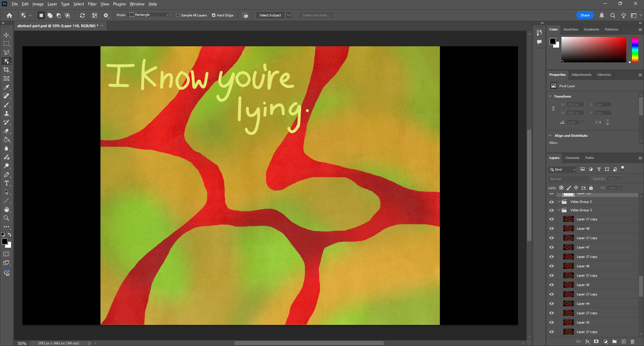The height and width of the screenshot is (346, 644).
Task: Close the abstract part.psd document tab
Action: [x=102, y=26]
